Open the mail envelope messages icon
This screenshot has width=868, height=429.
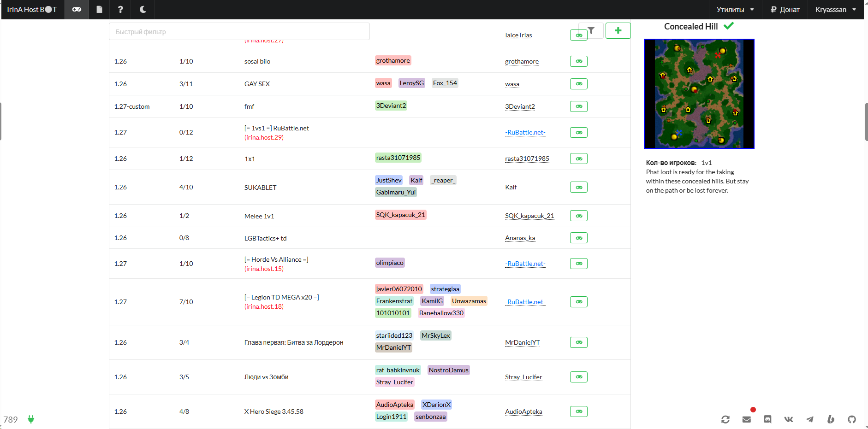(747, 419)
